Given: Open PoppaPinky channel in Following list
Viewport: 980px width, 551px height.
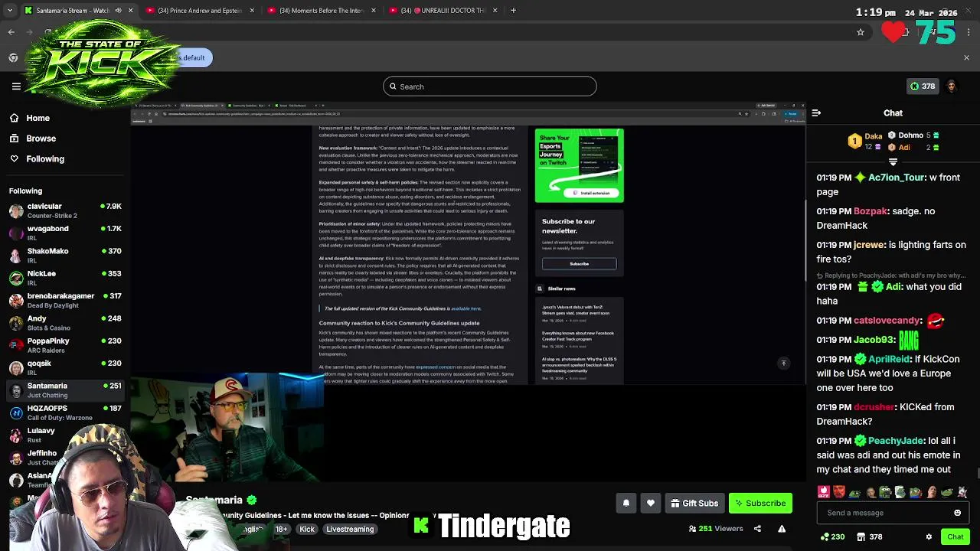Looking at the screenshot, I should tap(65, 345).
